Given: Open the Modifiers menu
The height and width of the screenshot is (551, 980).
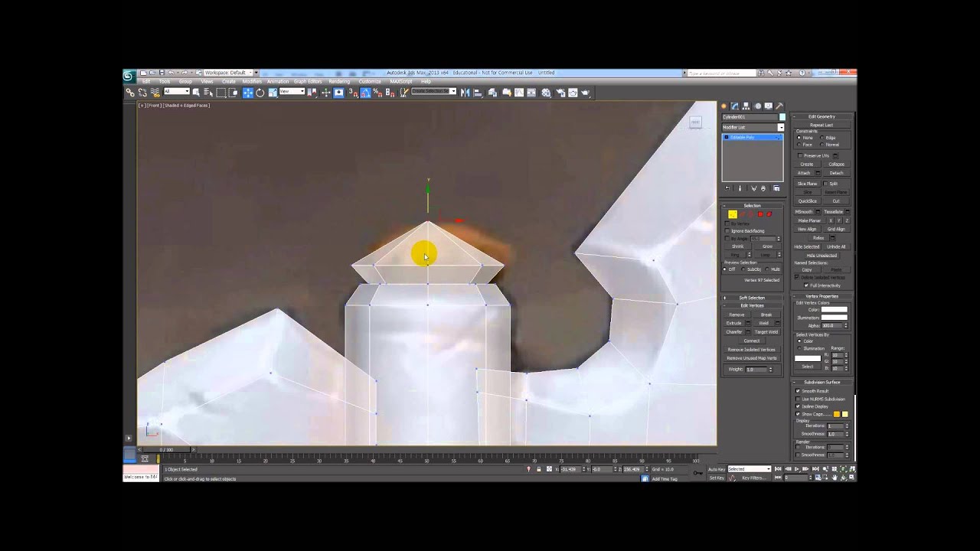Looking at the screenshot, I should [x=252, y=81].
